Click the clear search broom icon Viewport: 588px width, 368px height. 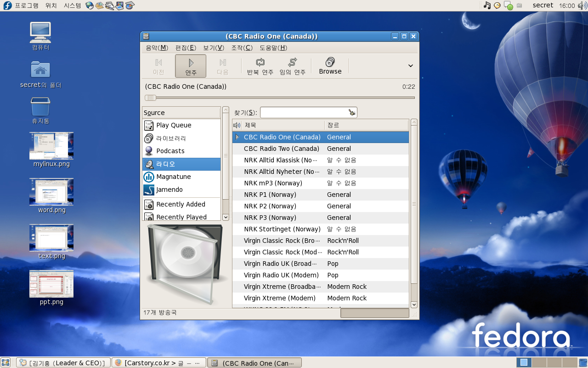coord(352,112)
